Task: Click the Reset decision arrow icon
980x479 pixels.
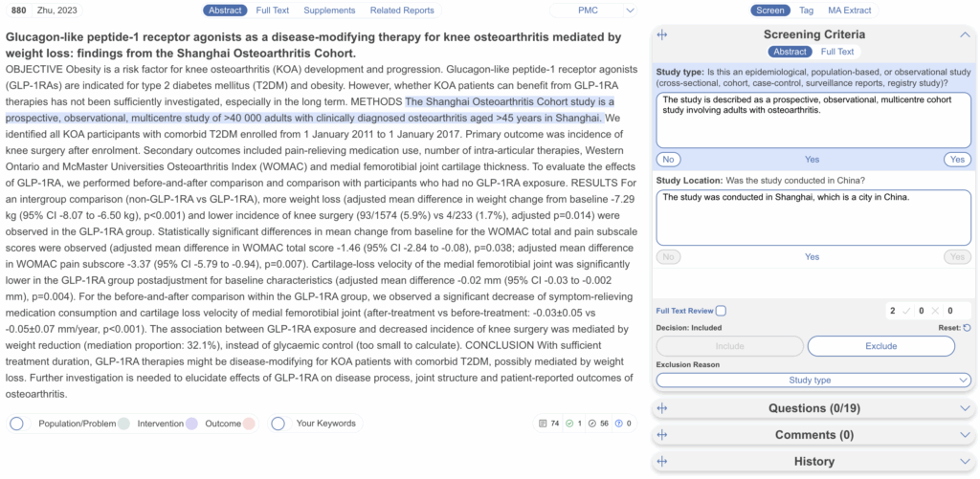Action: [967, 328]
